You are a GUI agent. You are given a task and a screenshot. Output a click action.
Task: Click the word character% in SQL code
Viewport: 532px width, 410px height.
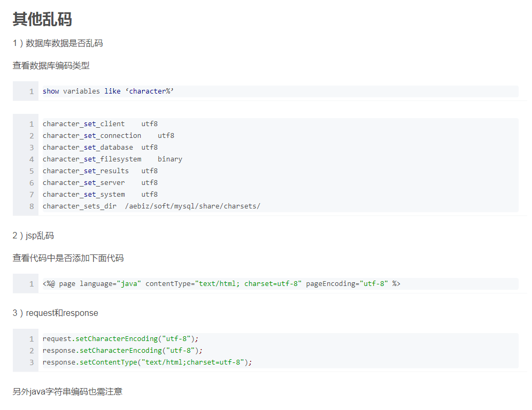pos(150,91)
